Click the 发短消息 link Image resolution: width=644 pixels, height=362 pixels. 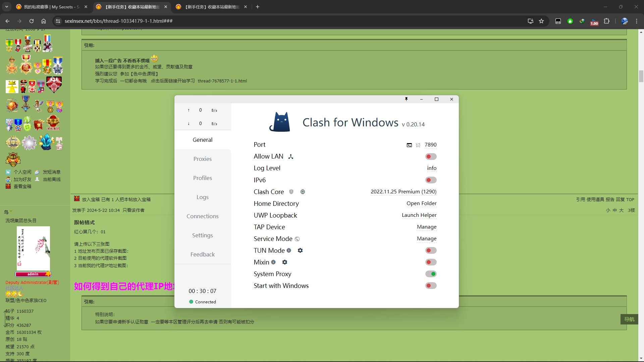tap(52, 172)
